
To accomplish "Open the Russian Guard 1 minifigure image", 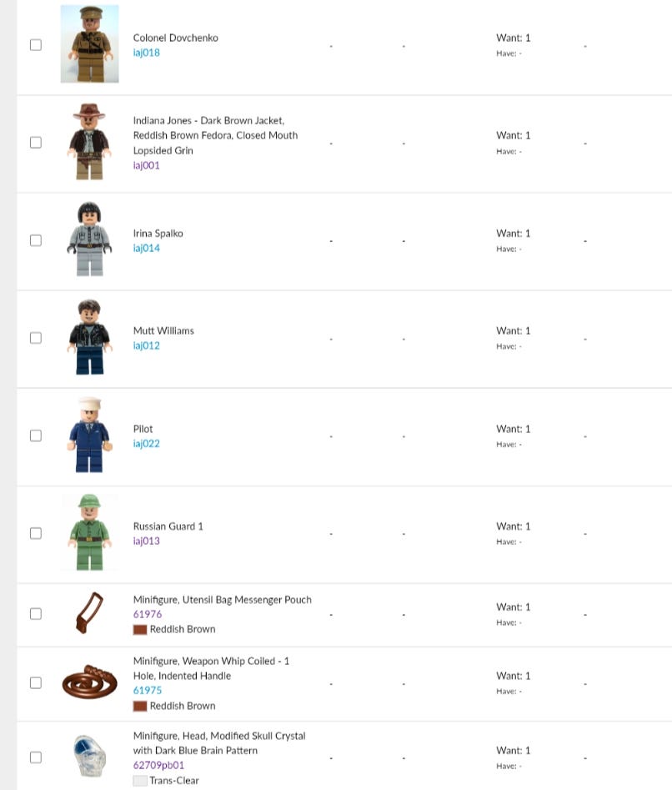I will point(89,532).
